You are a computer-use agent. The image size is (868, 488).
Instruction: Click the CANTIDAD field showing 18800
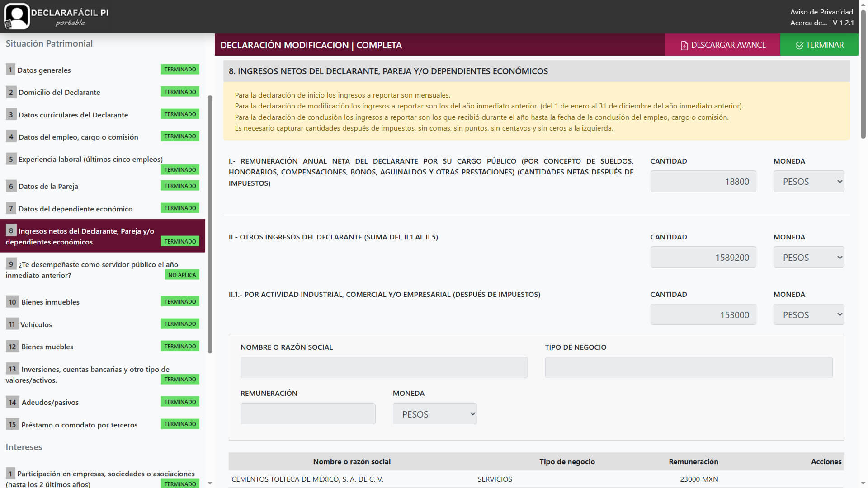(703, 181)
